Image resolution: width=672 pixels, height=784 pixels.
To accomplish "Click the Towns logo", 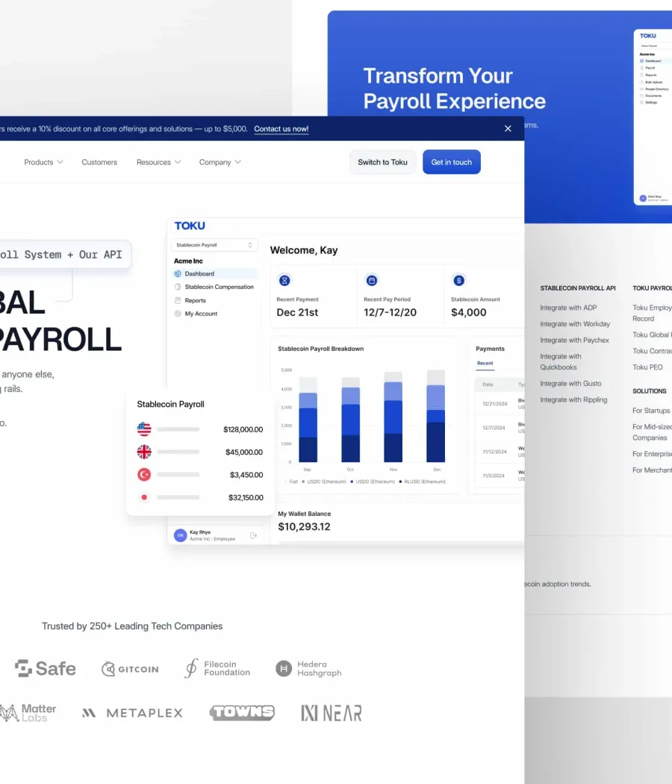I will (x=242, y=712).
